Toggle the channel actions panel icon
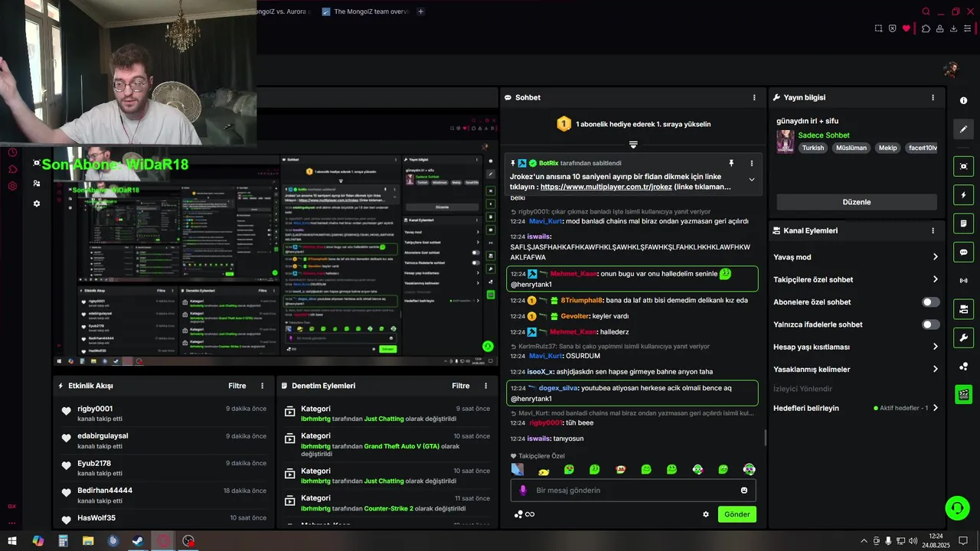980x551 pixels. (x=963, y=309)
